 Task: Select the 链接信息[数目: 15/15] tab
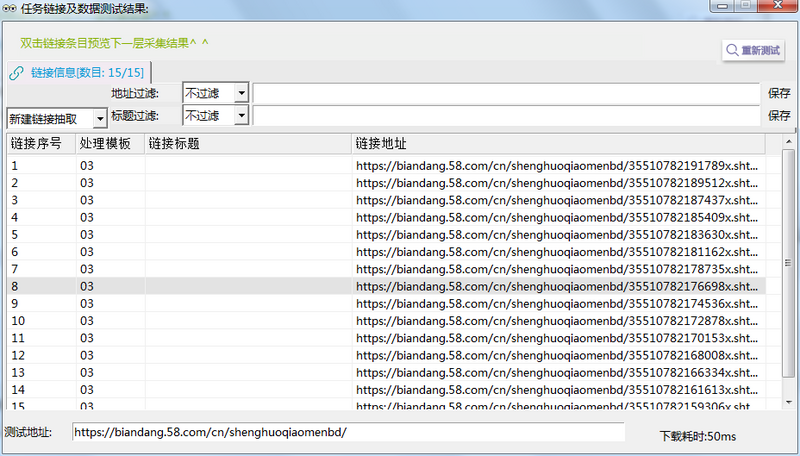79,72
